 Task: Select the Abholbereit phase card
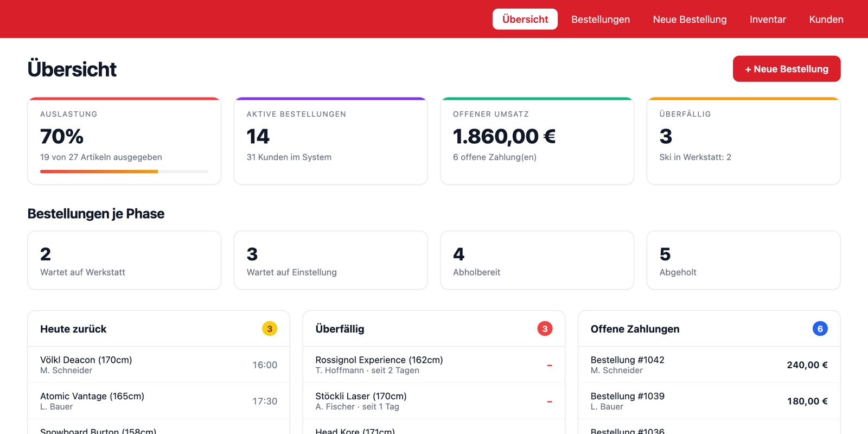tap(537, 260)
